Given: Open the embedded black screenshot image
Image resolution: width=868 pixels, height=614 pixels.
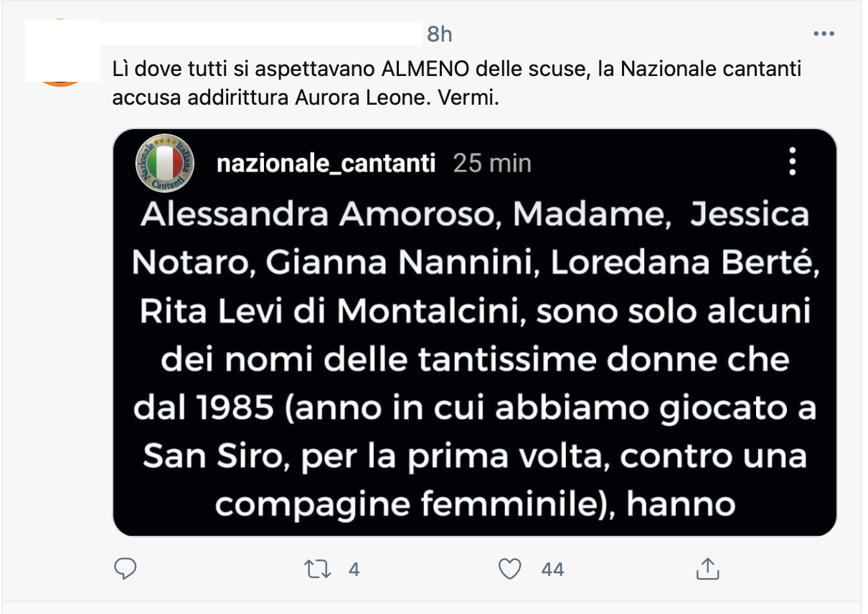Looking at the screenshot, I should click(475, 359).
